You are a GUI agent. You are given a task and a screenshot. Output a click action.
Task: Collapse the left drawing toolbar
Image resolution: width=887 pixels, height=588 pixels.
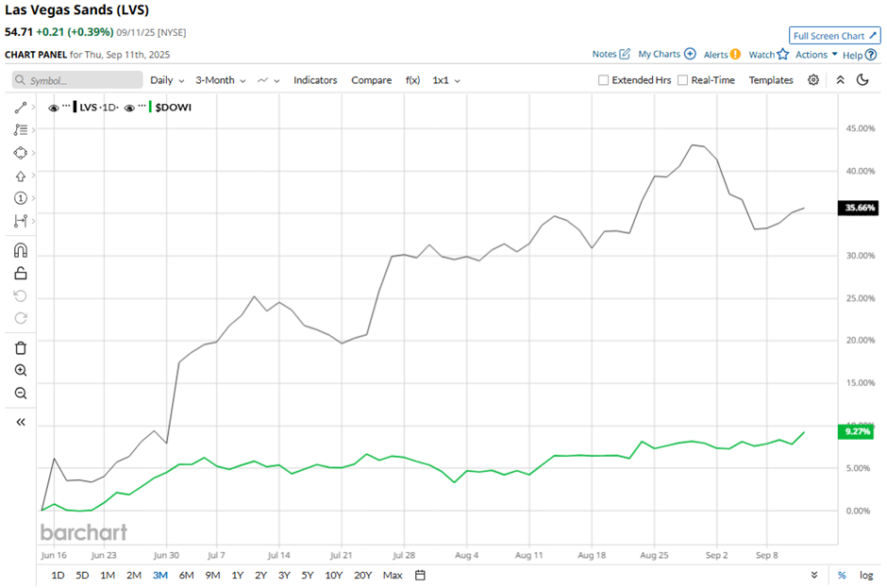pos(21,422)
